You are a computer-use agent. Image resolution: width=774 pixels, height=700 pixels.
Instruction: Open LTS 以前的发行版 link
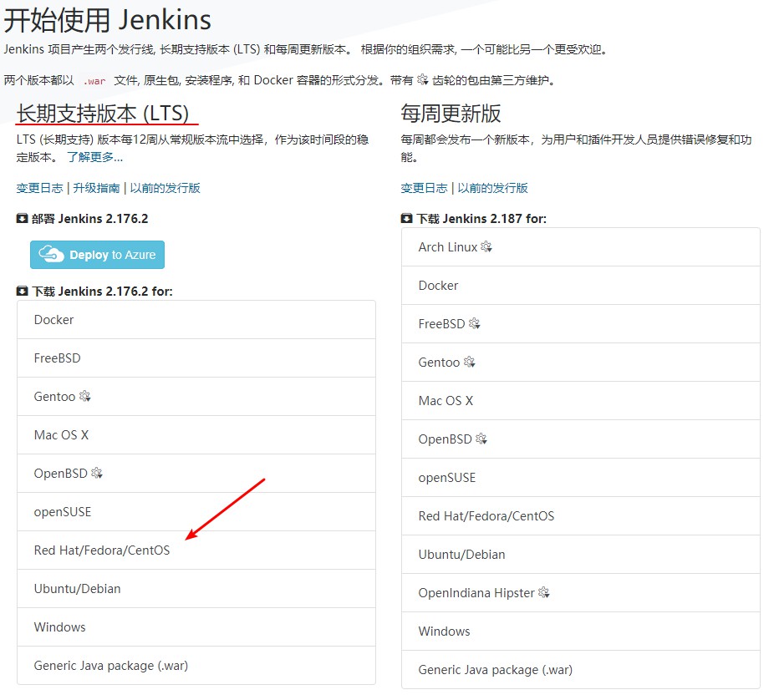point(165,188)
